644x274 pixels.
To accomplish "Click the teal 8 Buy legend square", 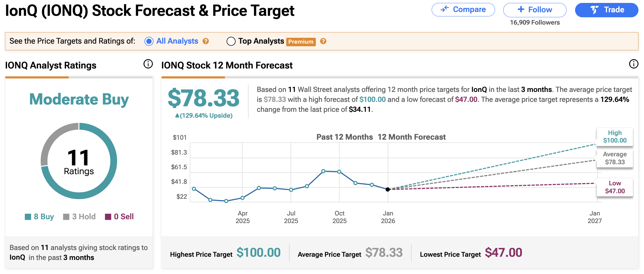I will click(28, 217).
